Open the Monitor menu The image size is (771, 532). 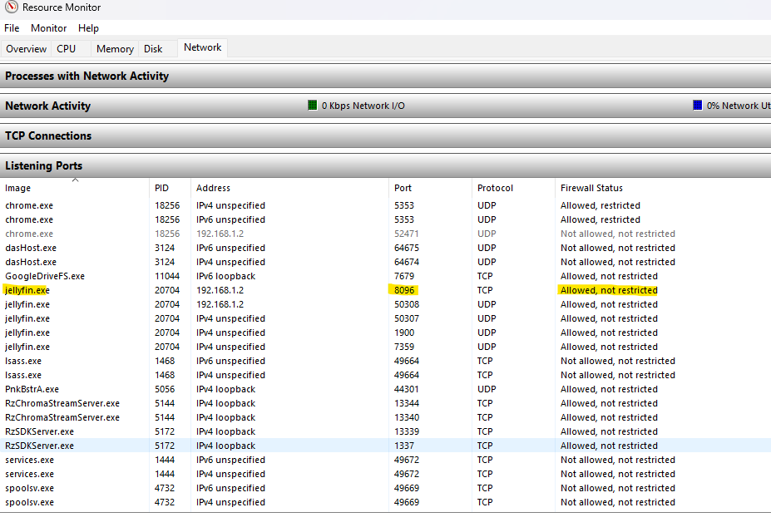pyautogui.click(x=49, y=28)
